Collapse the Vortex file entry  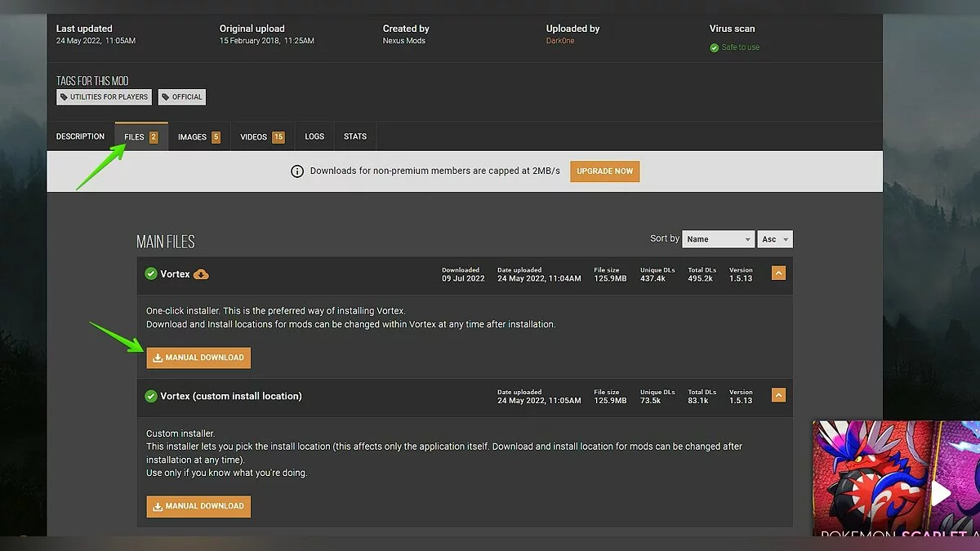[x=778, y=273]
